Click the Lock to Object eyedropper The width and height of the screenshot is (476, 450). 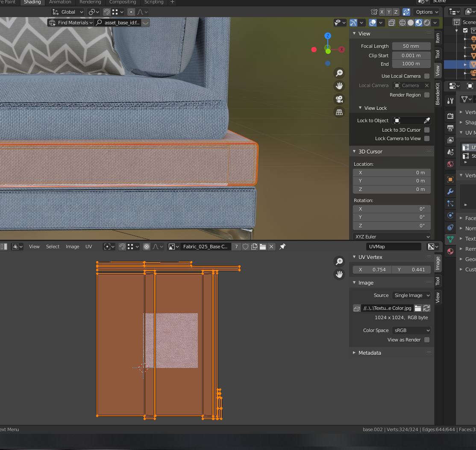tap(426, 121)
